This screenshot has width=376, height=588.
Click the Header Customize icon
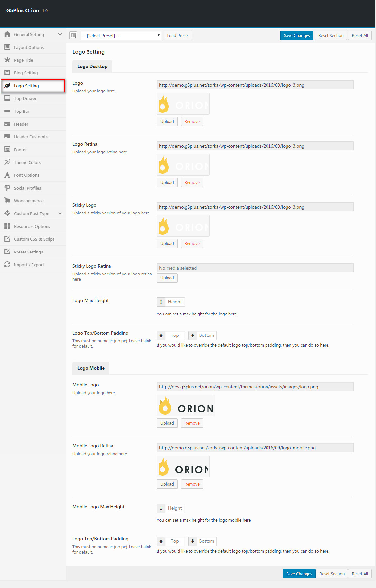pos(7,137)
